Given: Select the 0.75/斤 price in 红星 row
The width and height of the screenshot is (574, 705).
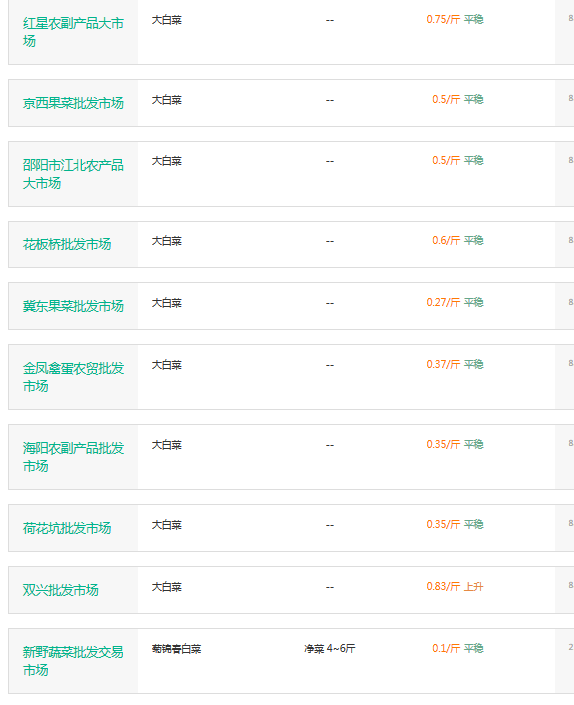Looking at the screenshot, I should pyautogui.click(x=443, y=19).
